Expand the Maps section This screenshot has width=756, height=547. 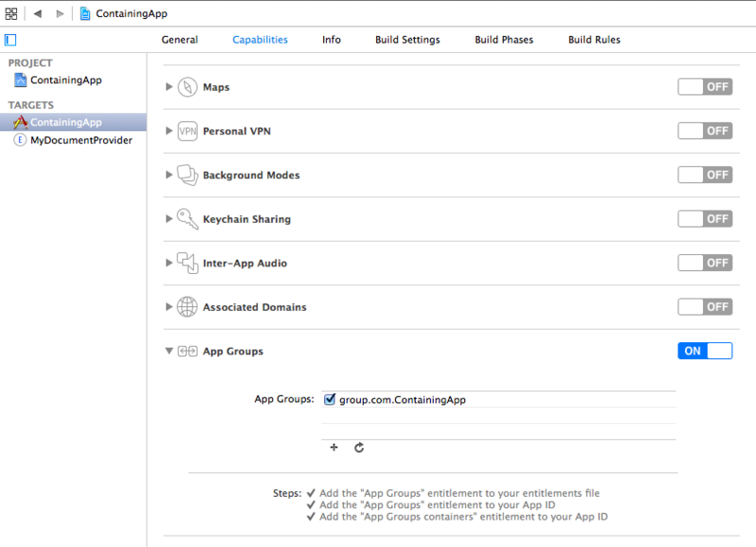point(169,87)
